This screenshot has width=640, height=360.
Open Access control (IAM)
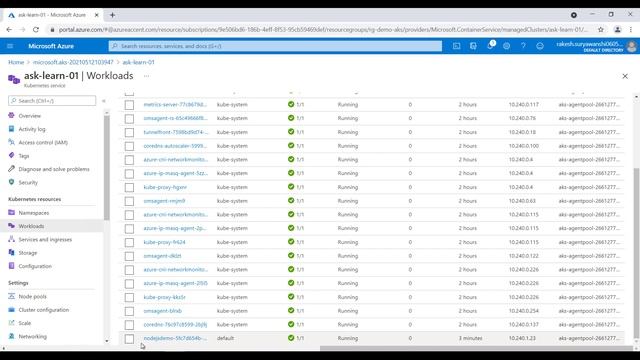pyautogui.click(x=43, y=142)
